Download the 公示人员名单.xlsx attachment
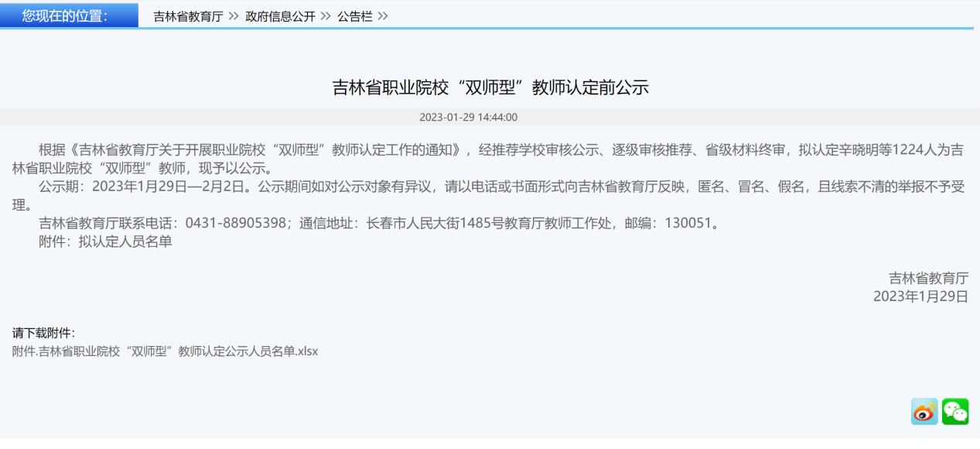Viewport: 980px width, 449px height. pyautogui.click(x=165, y=351)
